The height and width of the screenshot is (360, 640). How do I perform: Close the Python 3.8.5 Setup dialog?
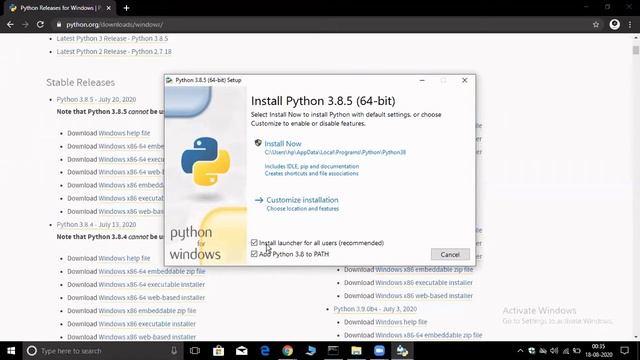point(464,80)
